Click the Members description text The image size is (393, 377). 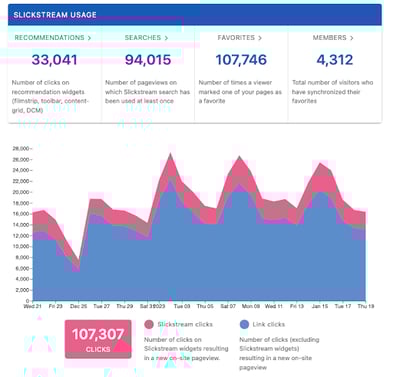tap(332, 92)
